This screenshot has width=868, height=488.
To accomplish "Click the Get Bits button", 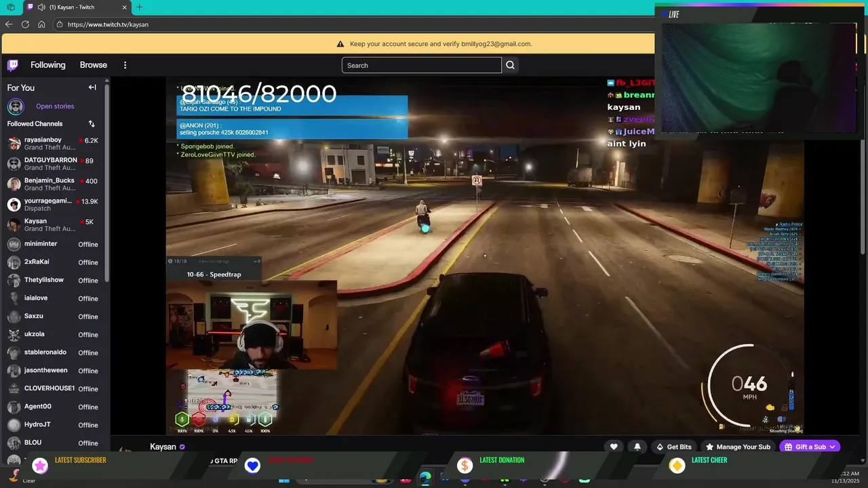I will 673,447.
